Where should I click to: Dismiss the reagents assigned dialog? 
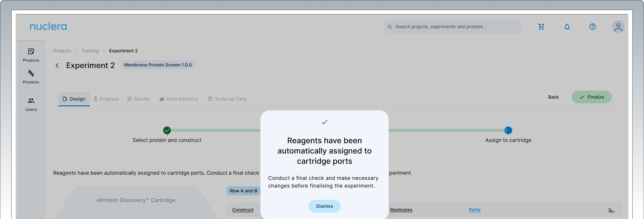tap(324, 206)
